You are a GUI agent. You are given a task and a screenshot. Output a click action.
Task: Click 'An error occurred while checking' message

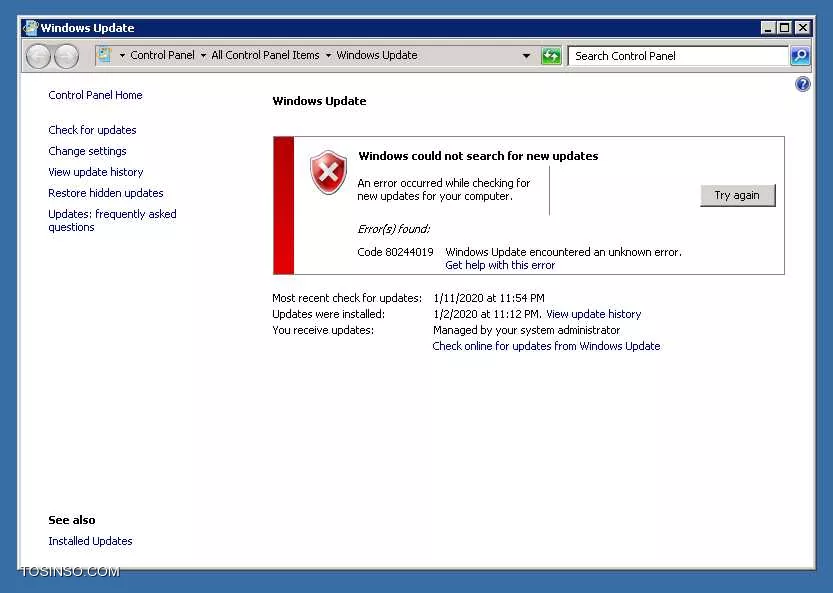444,189
